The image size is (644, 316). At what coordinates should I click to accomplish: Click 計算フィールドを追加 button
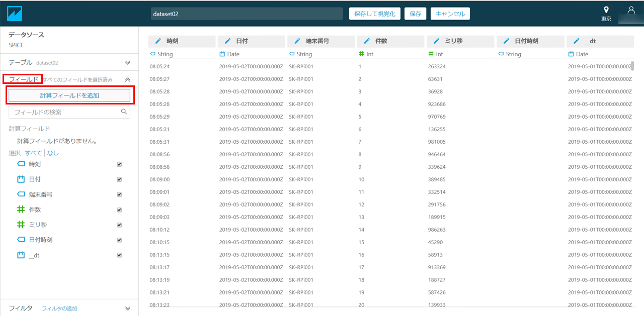click(x=69, y=95)
